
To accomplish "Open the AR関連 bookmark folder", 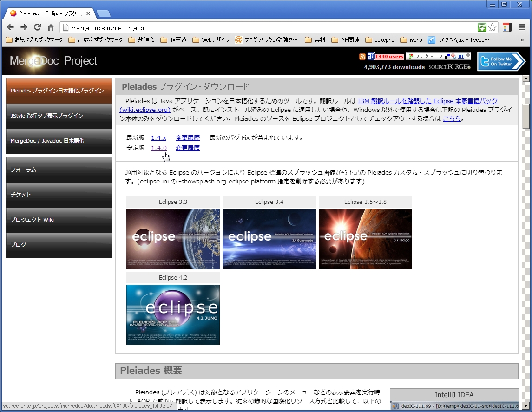I will coord(345,40).
